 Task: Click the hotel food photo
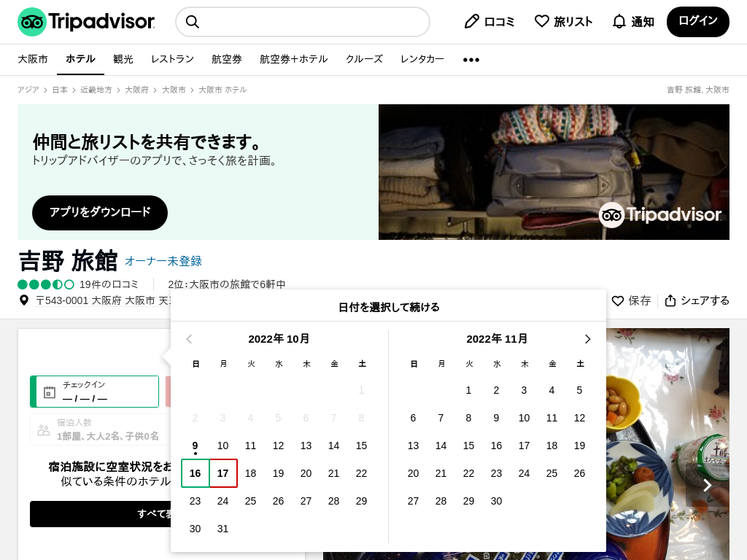667,444
